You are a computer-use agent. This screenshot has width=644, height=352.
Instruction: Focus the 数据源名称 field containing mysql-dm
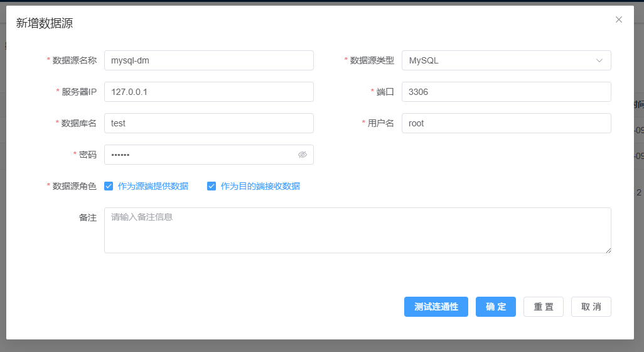(208, 60)
